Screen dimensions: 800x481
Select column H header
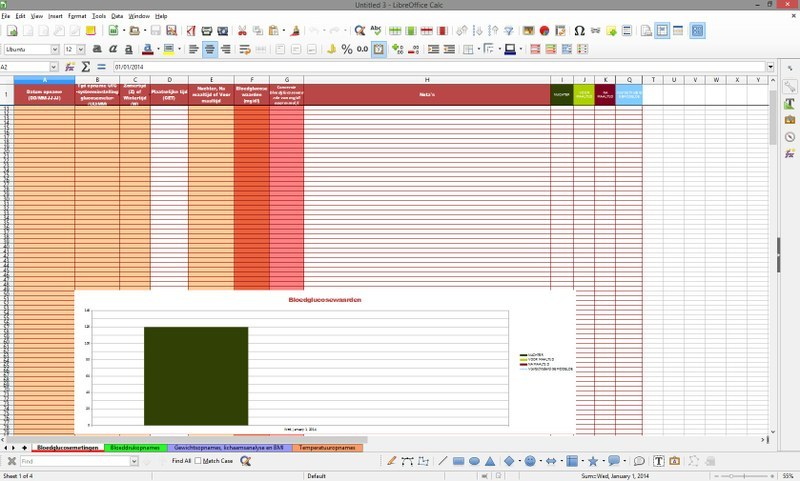pos(427,80)
